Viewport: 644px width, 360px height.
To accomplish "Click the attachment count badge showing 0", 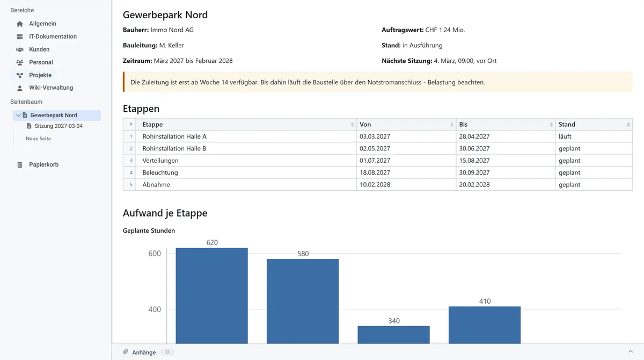I will pos(167,352).
